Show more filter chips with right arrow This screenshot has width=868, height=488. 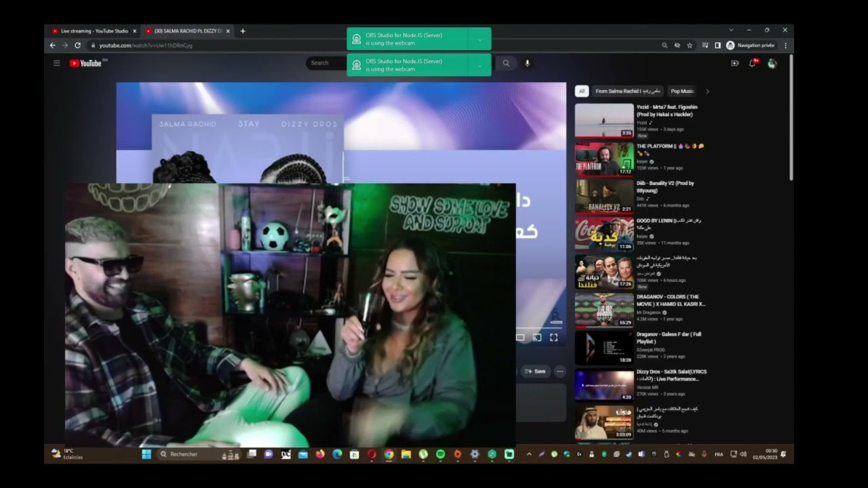pyautogui.click(x=707, y=91)
